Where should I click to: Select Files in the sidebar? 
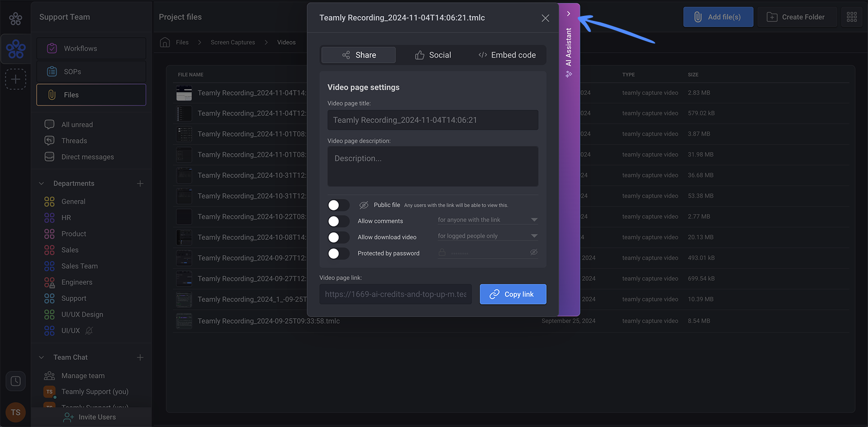(91, 95)
